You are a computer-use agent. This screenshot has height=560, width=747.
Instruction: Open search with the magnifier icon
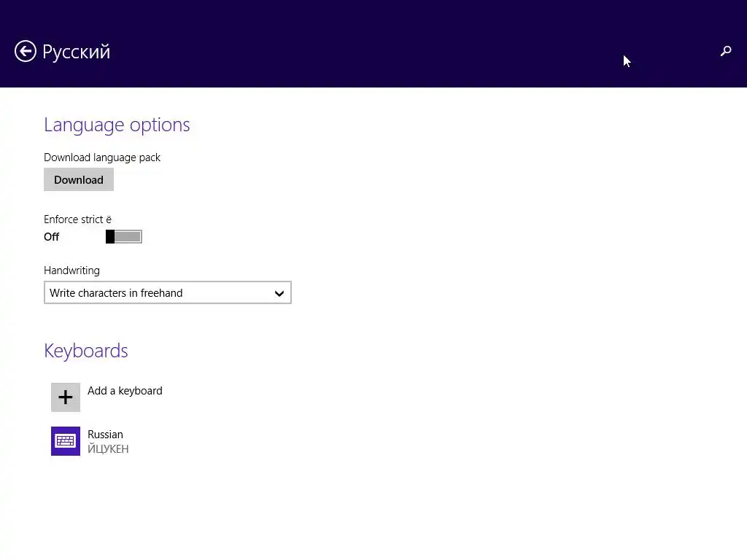tap(726, 51)
